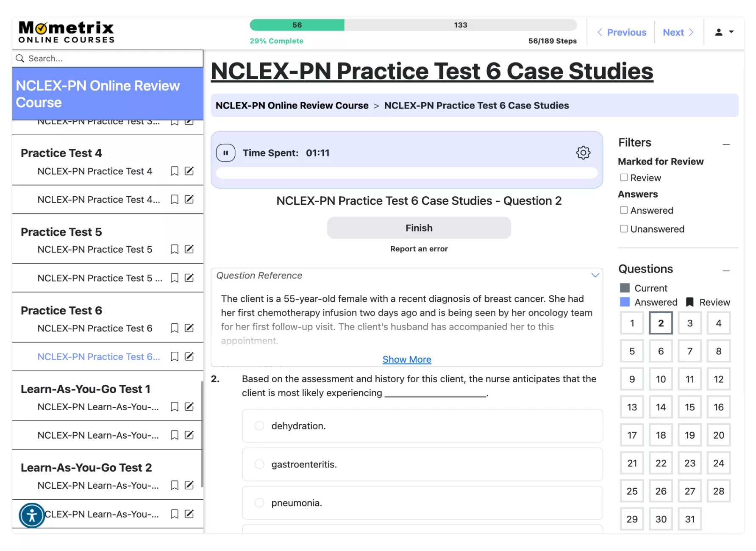Collapse the Questions section

[x=726, y=270]
